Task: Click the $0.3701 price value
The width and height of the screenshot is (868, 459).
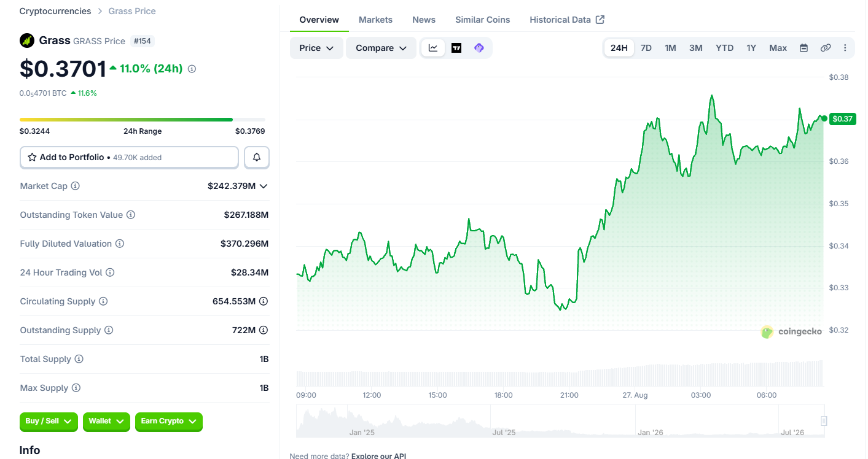Action: coord(63,69)
